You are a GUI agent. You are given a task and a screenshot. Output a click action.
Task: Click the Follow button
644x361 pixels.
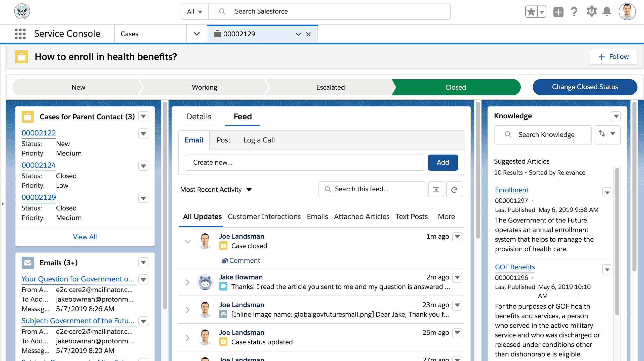(613, 57)
